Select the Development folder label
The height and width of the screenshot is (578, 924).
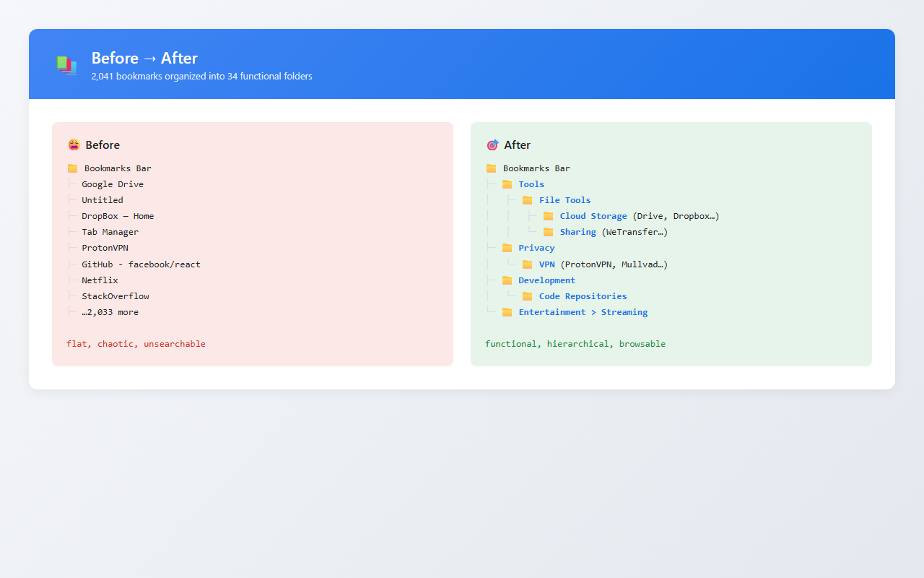(x=547, y=280)
